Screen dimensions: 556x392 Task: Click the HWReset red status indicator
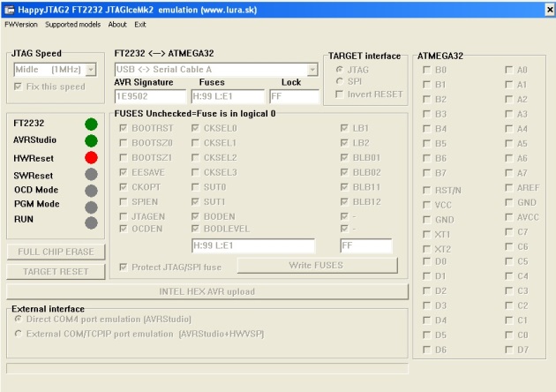[x=91, y=157]
